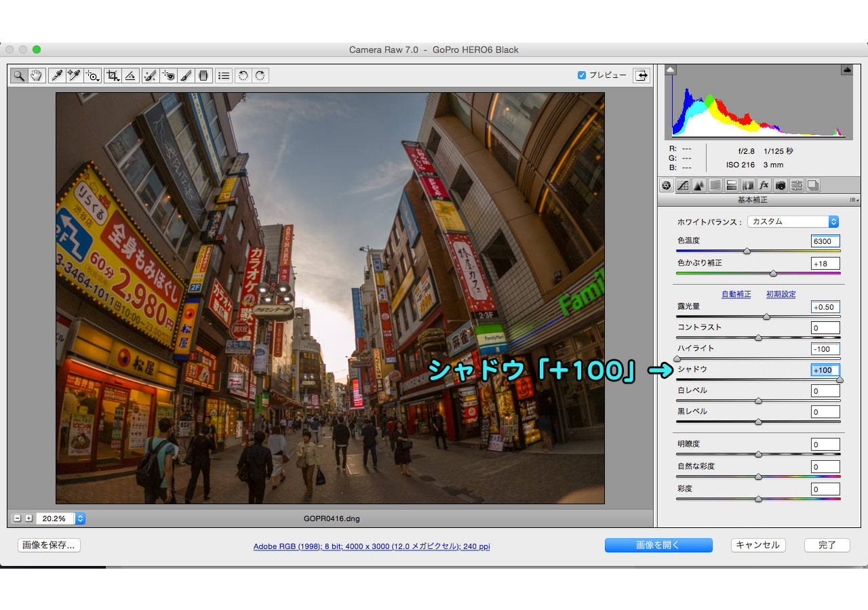Screen dimensions: 868x610
Task: Toggle highlight clipping warning in histogram
Action: pos(846,70)
